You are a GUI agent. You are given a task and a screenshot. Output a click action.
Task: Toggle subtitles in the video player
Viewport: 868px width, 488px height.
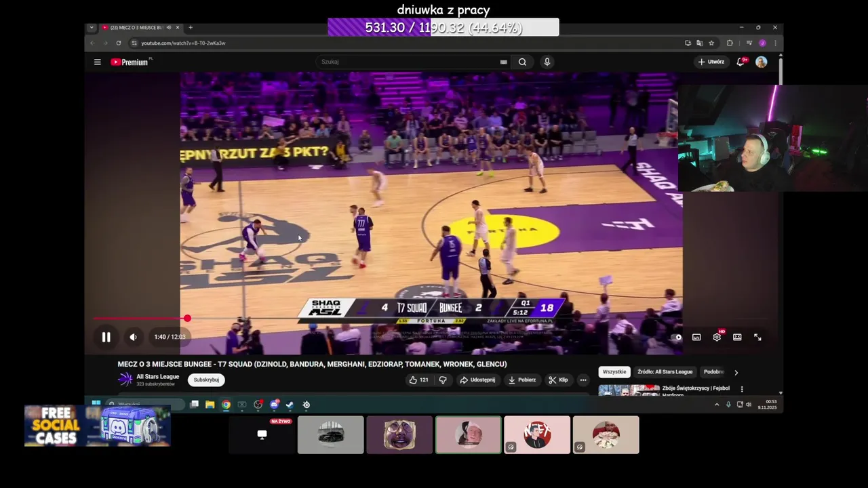(696, 337)
